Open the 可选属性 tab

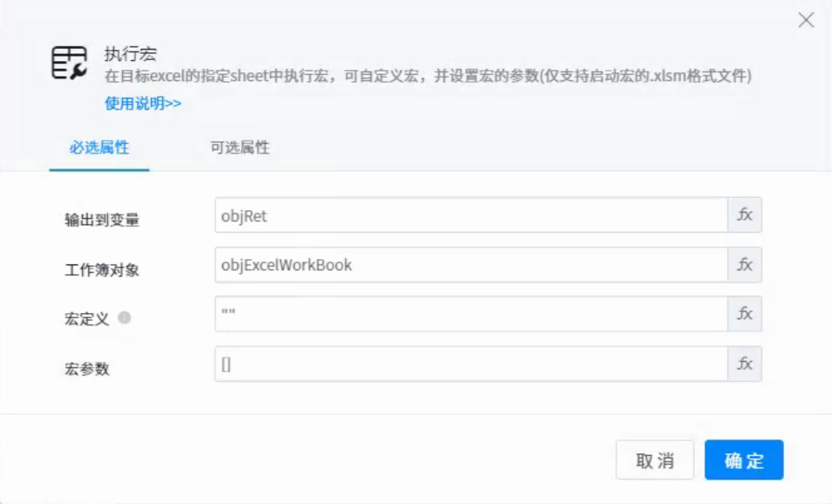pyautogui.click(x=240, y=147)
